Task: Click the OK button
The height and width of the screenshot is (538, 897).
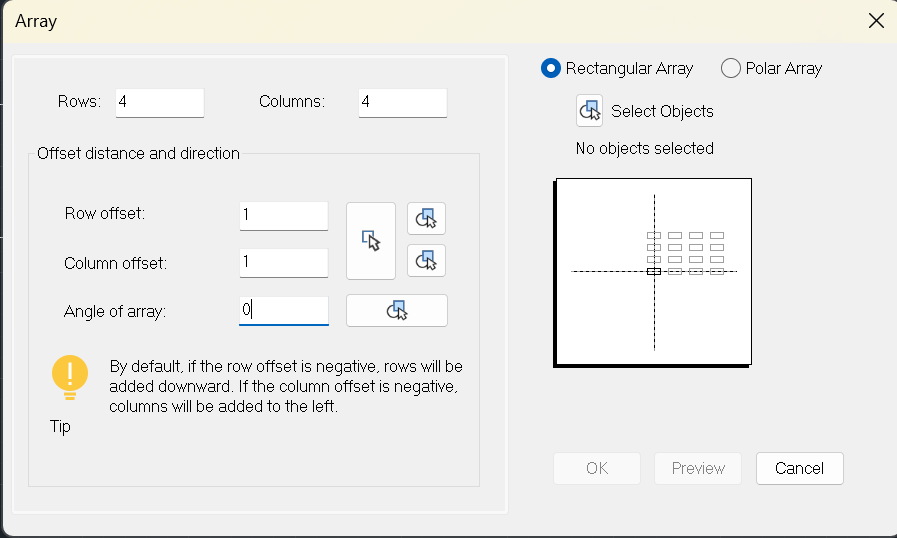Action: pyautogui.click(x=597, y=468)
